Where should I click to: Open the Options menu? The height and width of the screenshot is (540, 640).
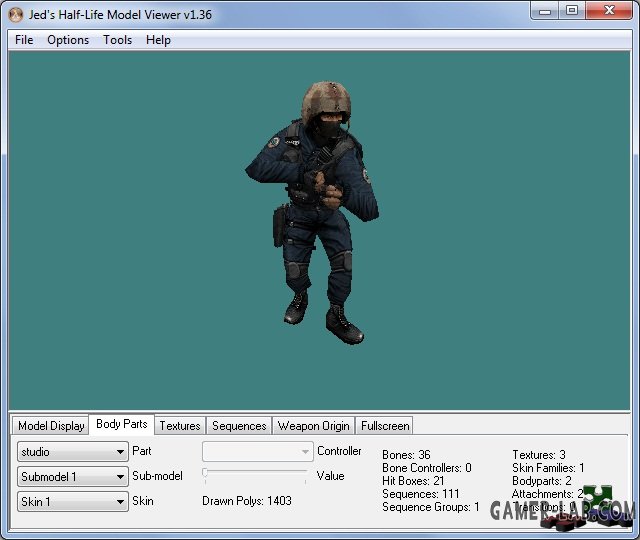coord(68,40)
